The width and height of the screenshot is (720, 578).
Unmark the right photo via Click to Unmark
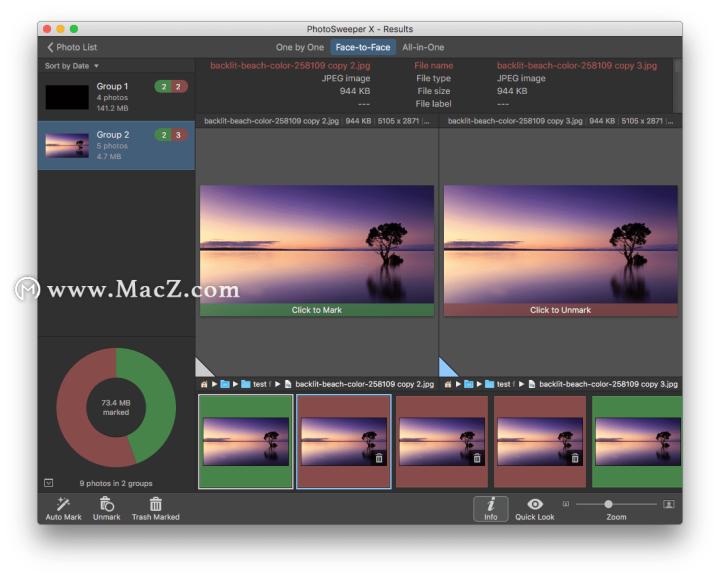click(x=560, y=310)
